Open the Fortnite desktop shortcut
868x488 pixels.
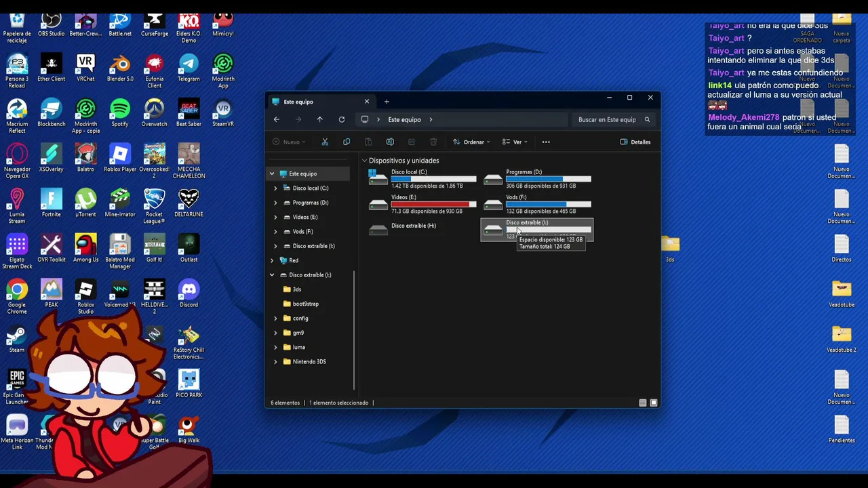[52, 203]
